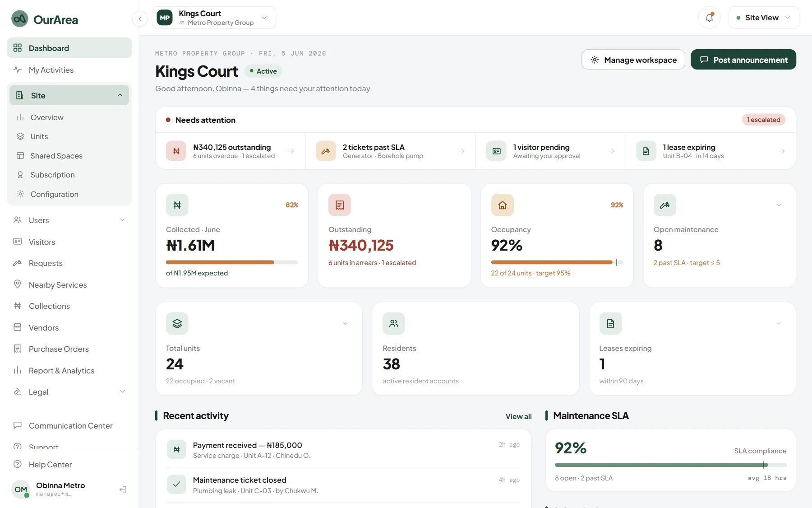The height and width of the screenshot is (508, 812).
Task: Expand the Leases expiring card chevron
Action: point(779,323)
